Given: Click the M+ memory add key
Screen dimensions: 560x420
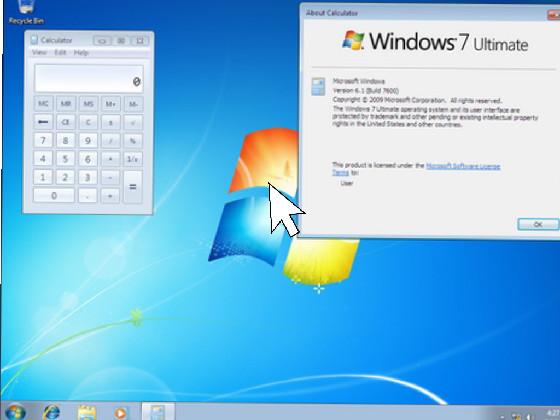Looking at the screenshot, I should [x=111, y=104].
